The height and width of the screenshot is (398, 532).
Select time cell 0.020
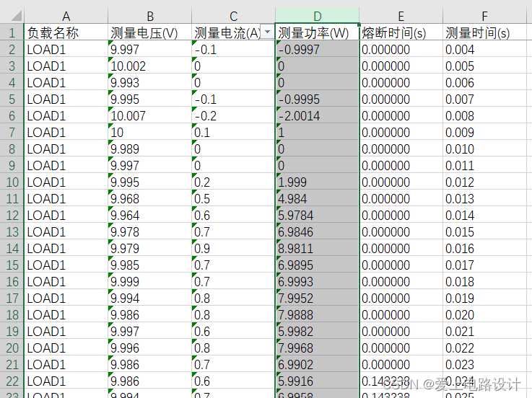coord(485,314)
